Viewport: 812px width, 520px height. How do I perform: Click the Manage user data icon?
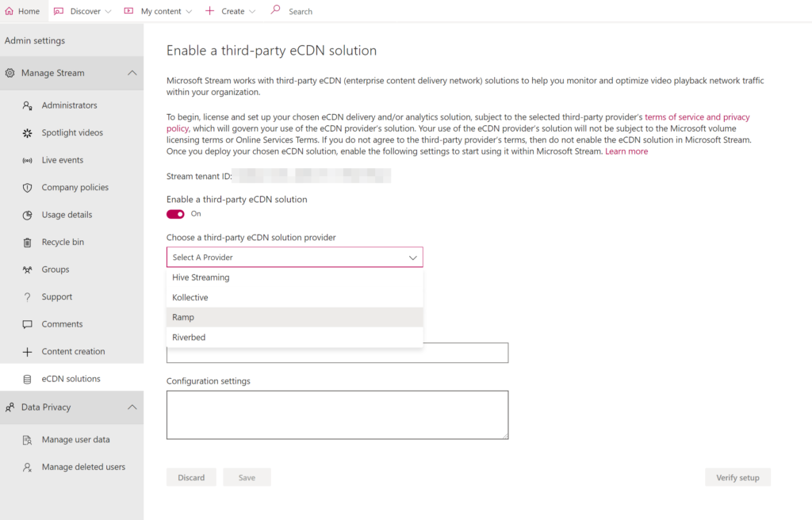(28, 440)
